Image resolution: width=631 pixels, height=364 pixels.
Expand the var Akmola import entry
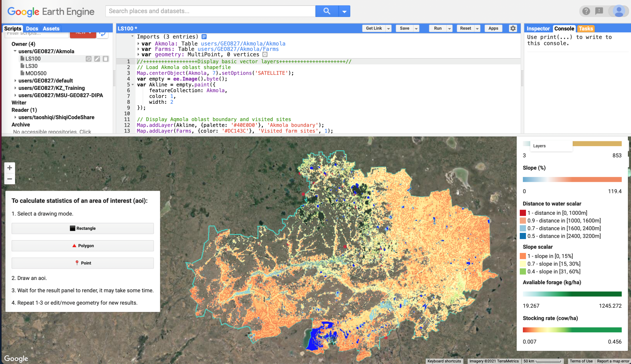[138, 44]
